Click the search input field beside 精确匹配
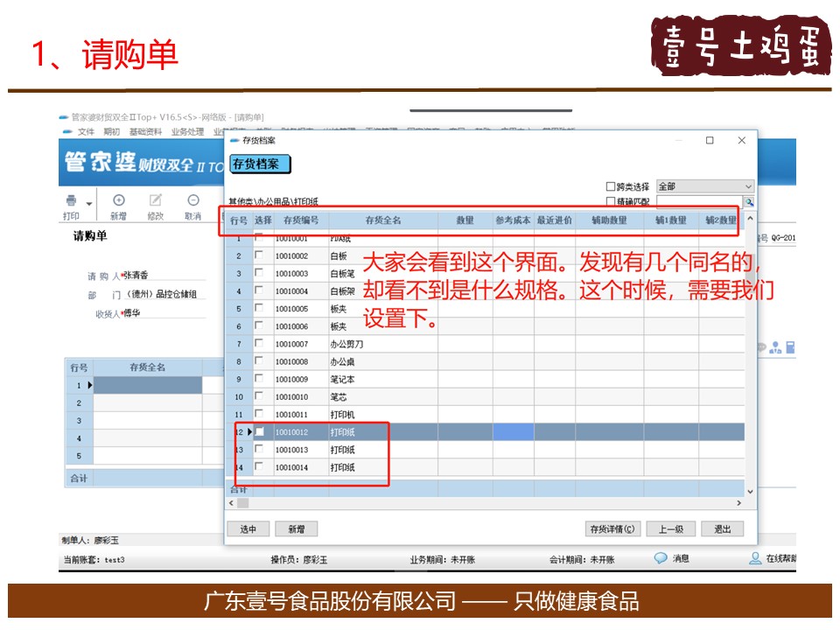 pos(699,201)
